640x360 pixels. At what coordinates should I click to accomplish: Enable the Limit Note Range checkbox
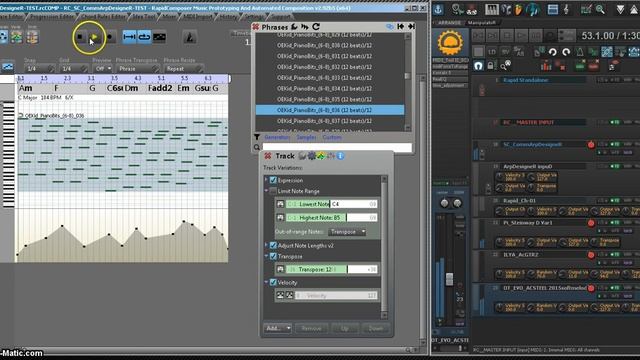click(x=273, y=191)
